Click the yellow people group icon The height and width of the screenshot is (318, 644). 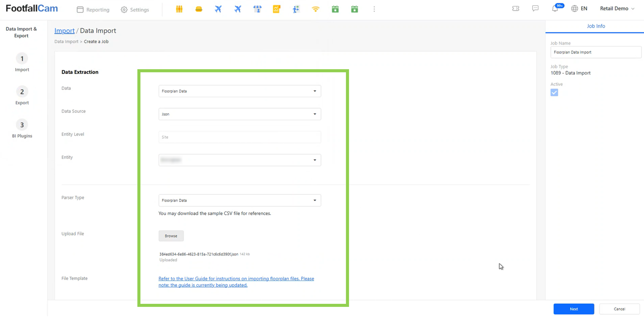[x=179, y=9]
